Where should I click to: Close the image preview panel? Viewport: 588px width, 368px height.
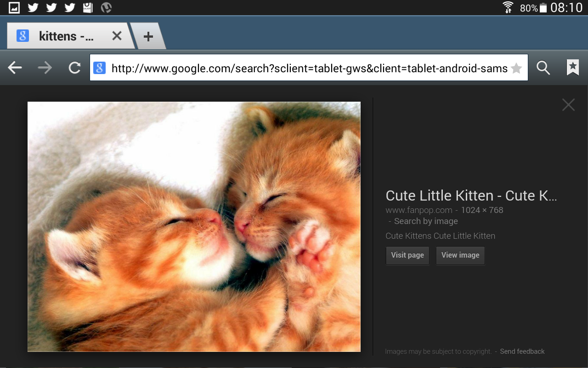(568, 105)
